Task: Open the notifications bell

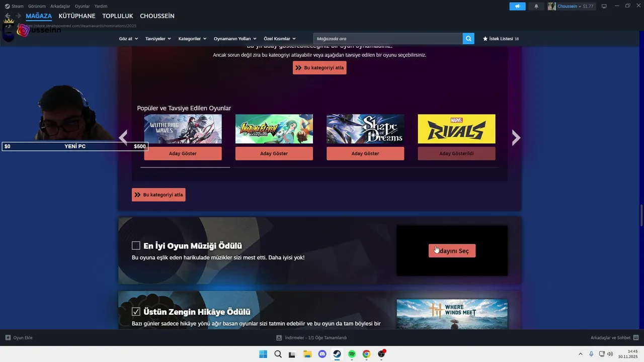Action: [536, 6]
